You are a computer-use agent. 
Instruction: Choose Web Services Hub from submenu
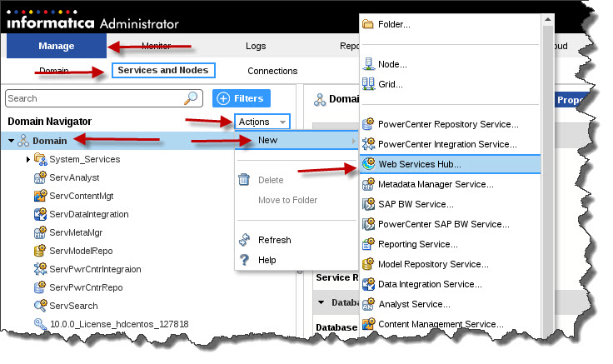coord(450,164)
